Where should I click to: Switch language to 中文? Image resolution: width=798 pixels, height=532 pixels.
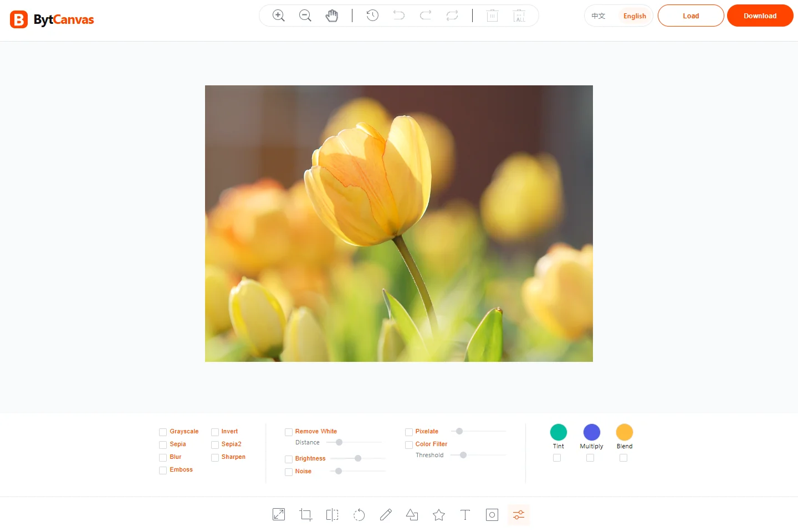[598, 16]
